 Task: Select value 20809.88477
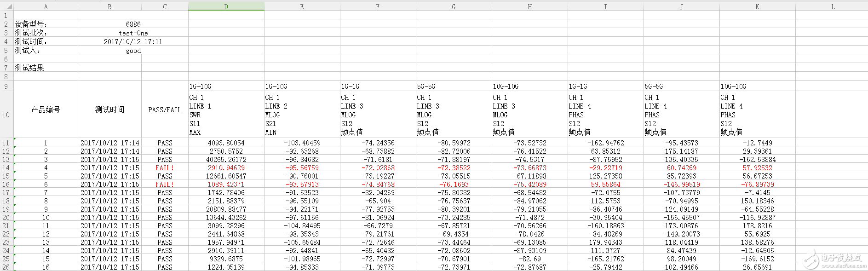pyautogui.click(x=226, y=209)
